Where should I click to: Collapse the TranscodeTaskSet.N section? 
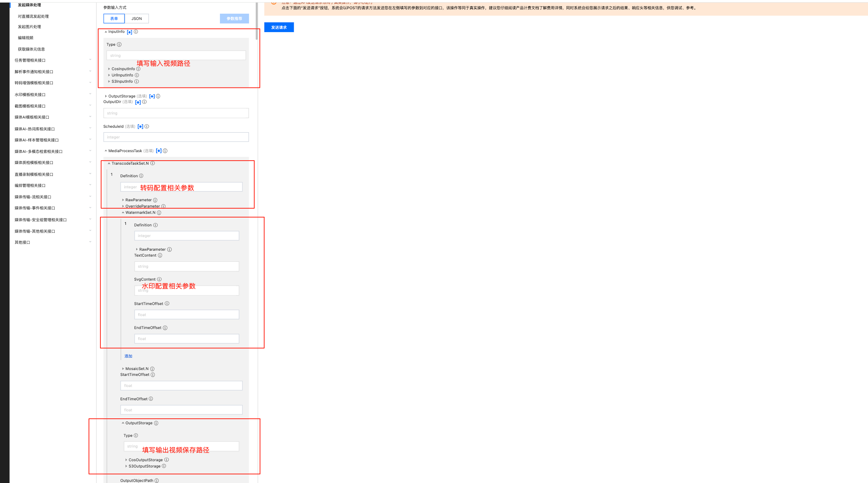[109, 164]
